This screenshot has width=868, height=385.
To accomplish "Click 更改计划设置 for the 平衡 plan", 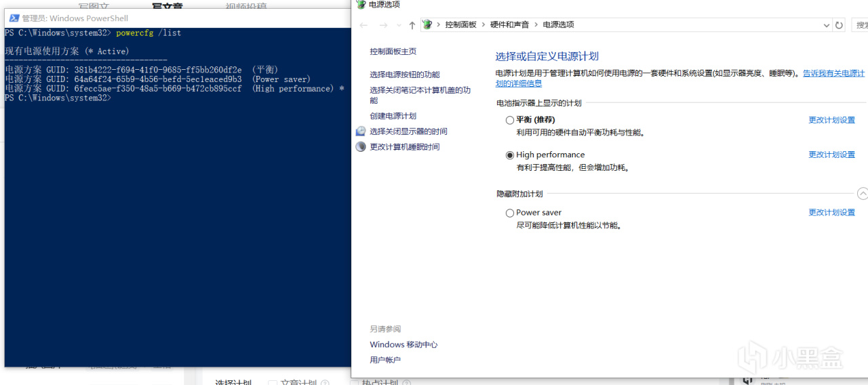I will [x=832, y=120].
